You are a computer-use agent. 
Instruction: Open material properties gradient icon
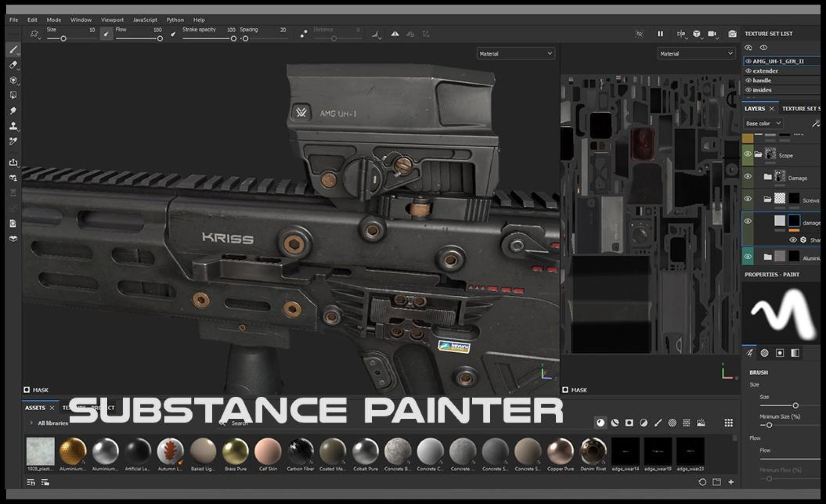pyautogui.click(x=795, y=353)
